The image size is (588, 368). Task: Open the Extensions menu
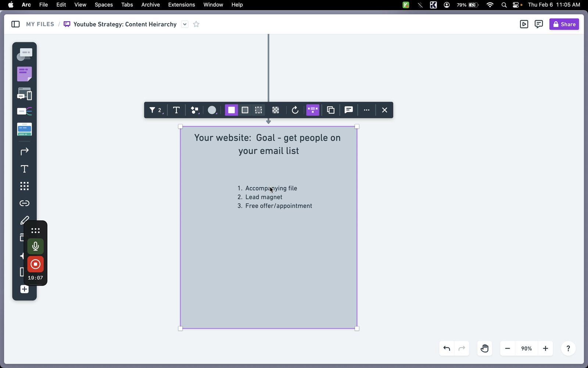tap(182, 5)
